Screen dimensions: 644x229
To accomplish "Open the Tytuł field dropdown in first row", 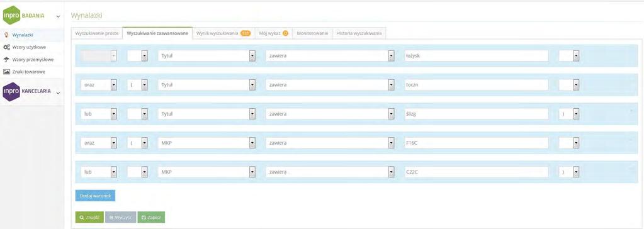I will click(x=252, y=56).
